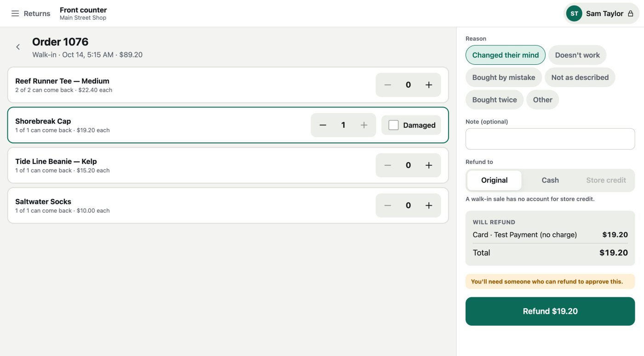Select the Store credit refund option
The image size is (644, 356).
point(606,180)
